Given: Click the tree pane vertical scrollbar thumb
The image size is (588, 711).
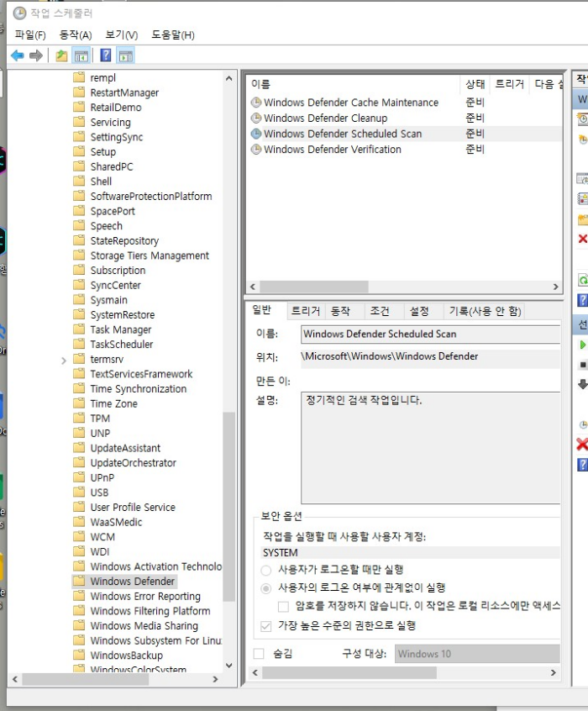Looking at the screenshot, I should pos(229,507).
